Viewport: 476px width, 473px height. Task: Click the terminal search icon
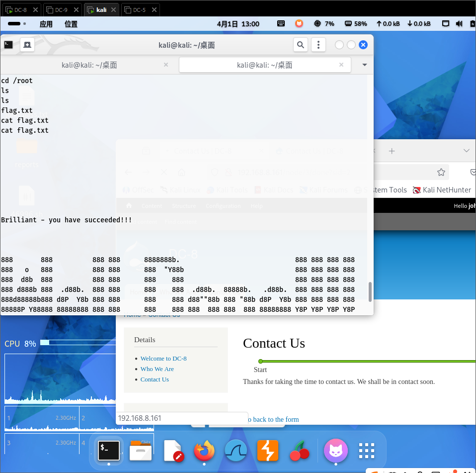point(300,45)
